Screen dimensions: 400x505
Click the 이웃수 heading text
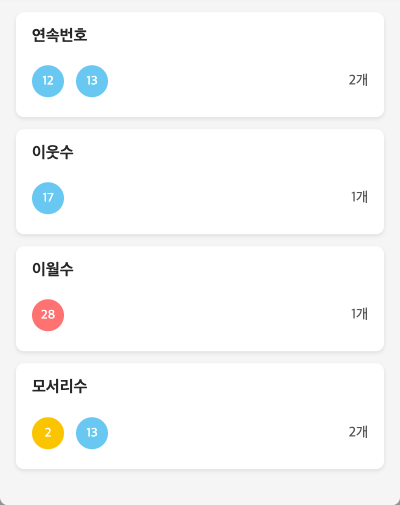pos(53,152)
